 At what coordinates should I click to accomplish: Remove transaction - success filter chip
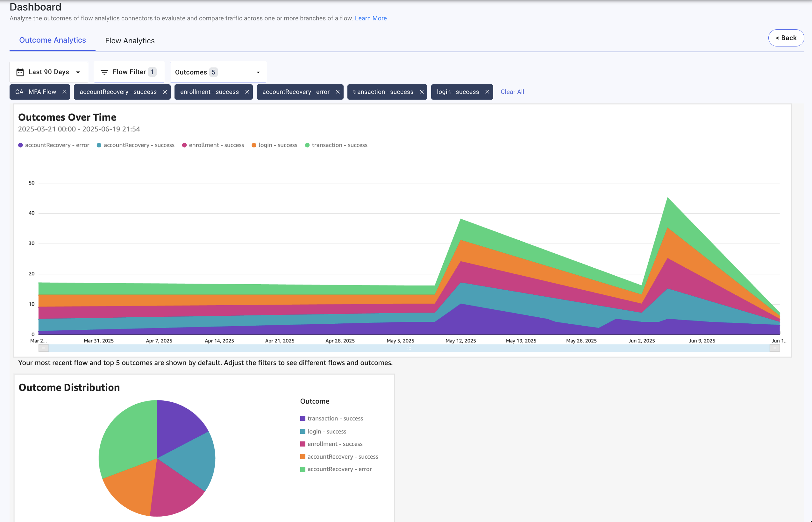pos(421,92)
